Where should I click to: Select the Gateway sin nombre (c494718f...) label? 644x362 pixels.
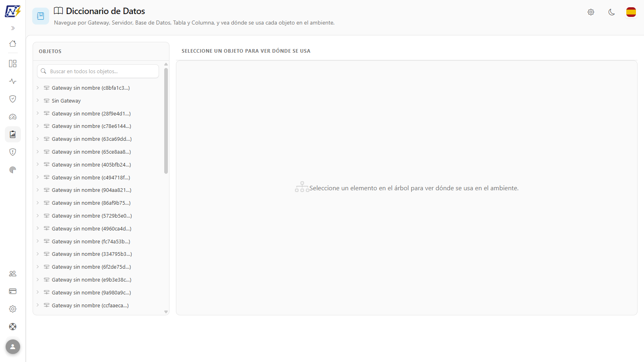(91, 177)
